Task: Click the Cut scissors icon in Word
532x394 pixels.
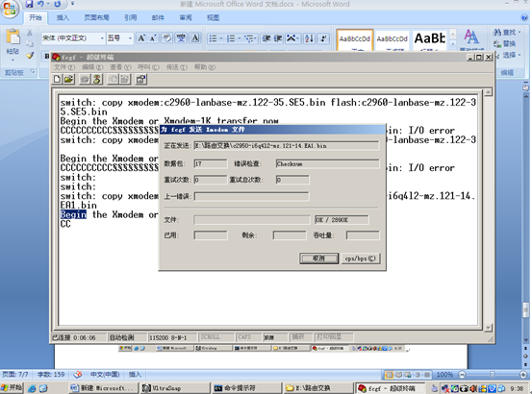Action: click(30, 33)
